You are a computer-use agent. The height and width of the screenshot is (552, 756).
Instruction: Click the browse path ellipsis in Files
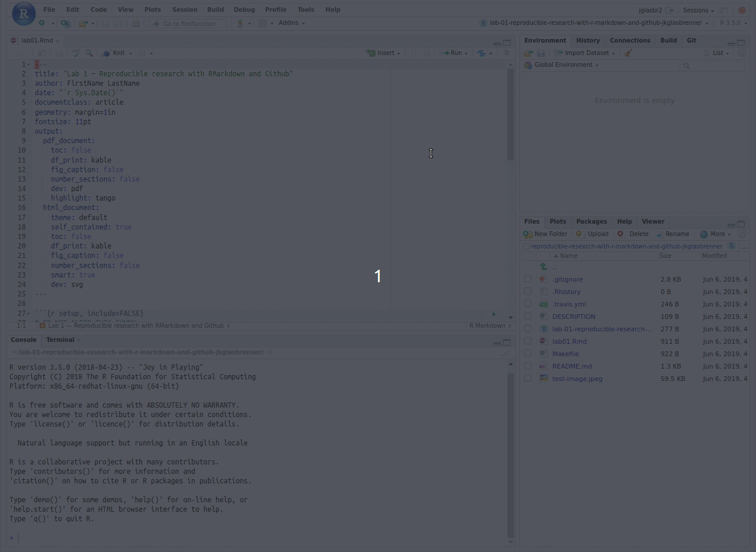tap(744, 247)
